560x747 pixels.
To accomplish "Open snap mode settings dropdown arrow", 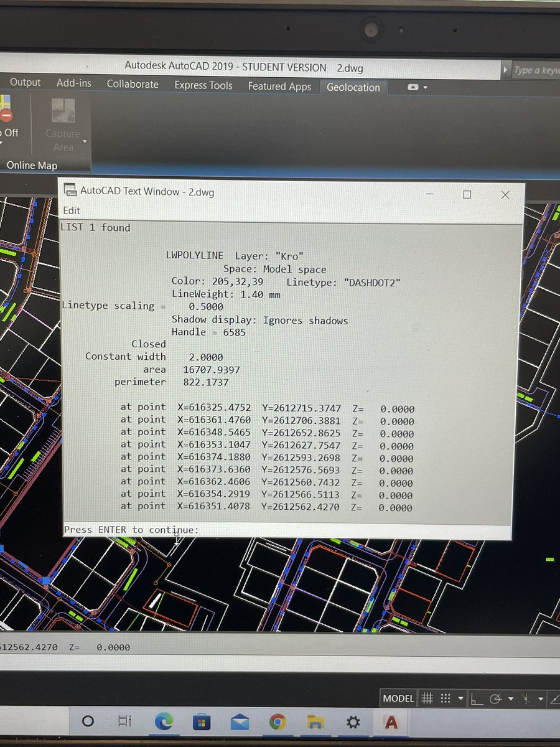I will 460,699.
